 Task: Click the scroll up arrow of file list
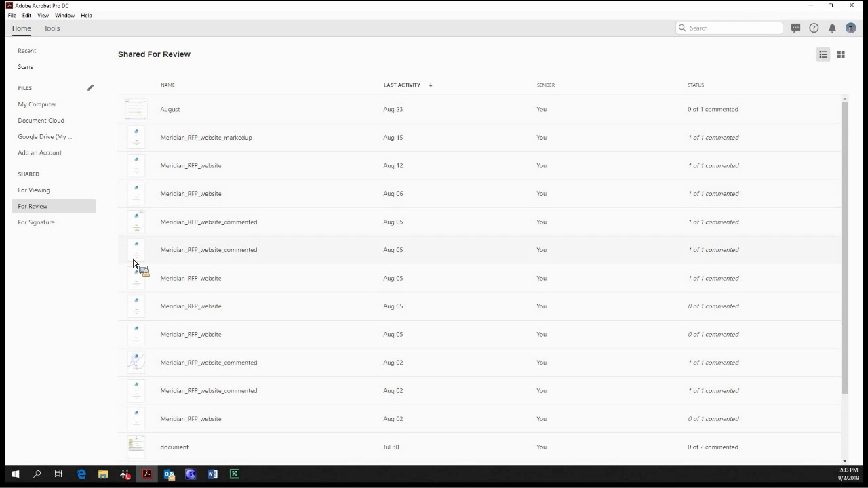(x=844, y=99)
